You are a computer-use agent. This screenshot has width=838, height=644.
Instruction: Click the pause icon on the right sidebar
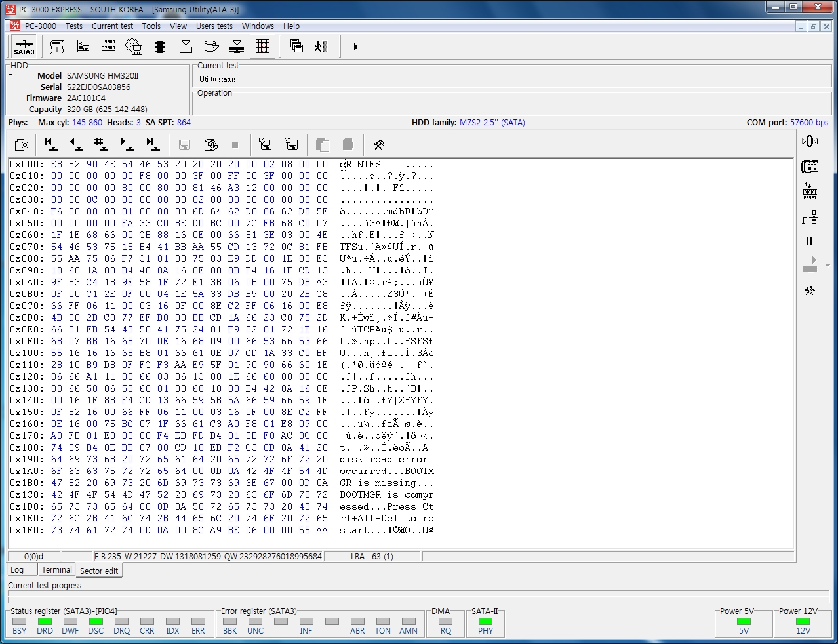click(x=810, y=241)
